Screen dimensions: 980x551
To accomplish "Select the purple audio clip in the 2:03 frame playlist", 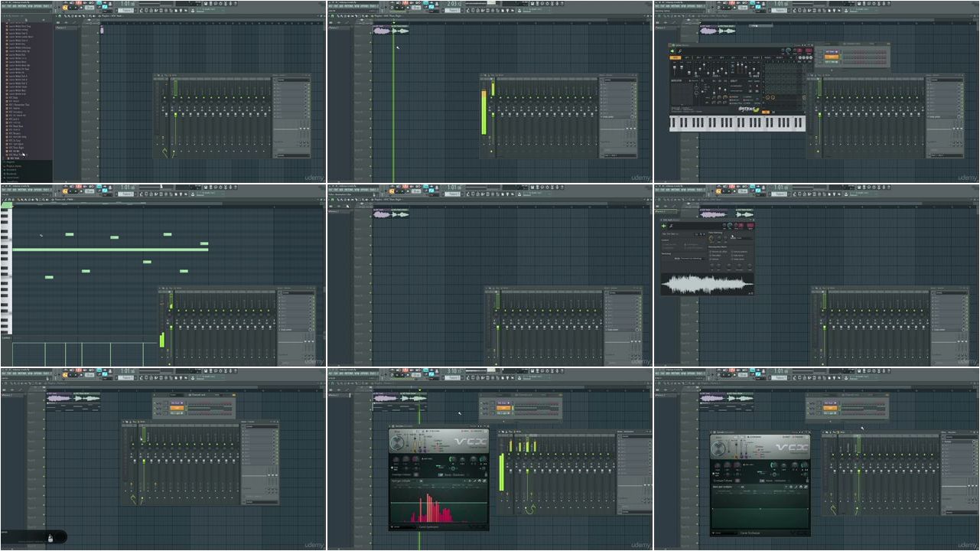I will [382, 31].
